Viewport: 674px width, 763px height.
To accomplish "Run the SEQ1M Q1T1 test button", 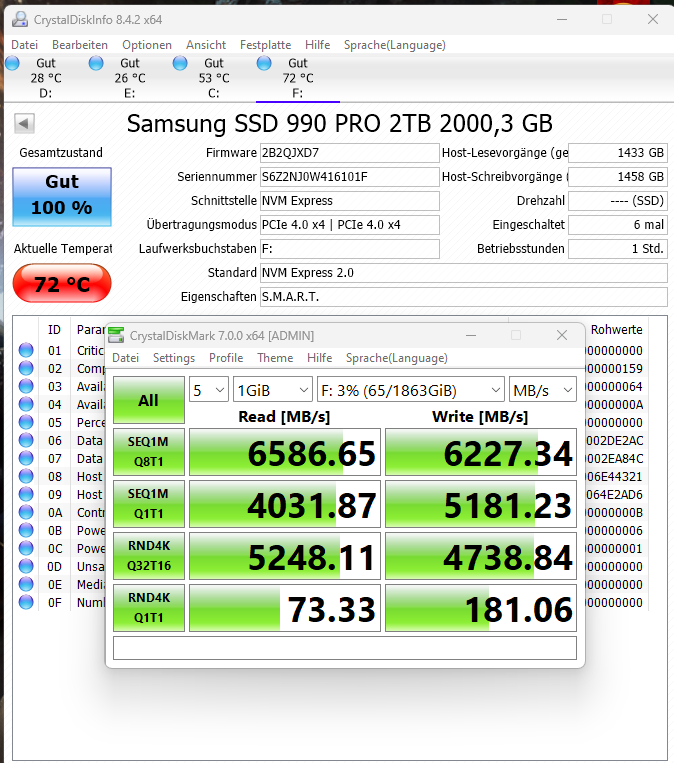I will [149, 504].
